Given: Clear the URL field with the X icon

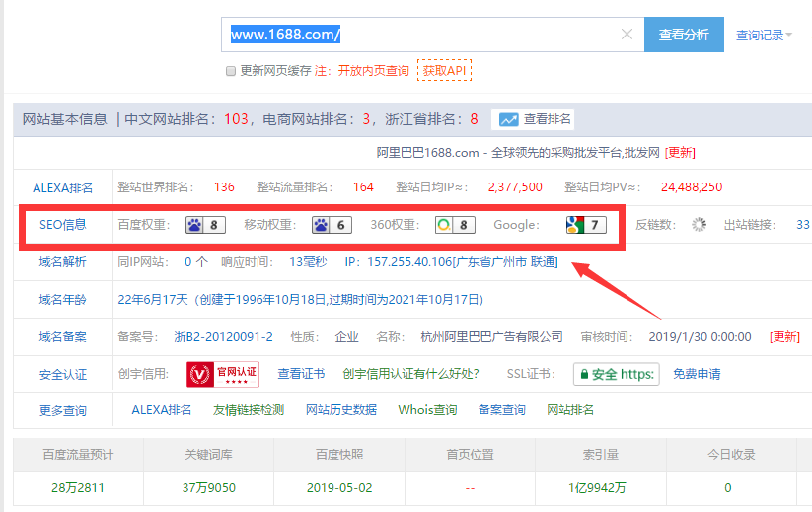Looking at the screenshot, I should [627, 35].
